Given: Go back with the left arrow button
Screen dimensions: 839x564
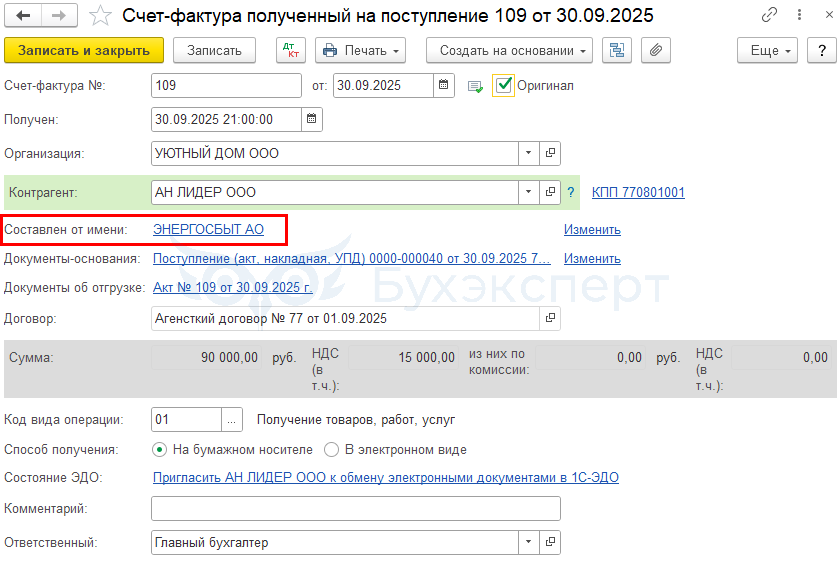Looking at the screenshot, I should (23, 16).
